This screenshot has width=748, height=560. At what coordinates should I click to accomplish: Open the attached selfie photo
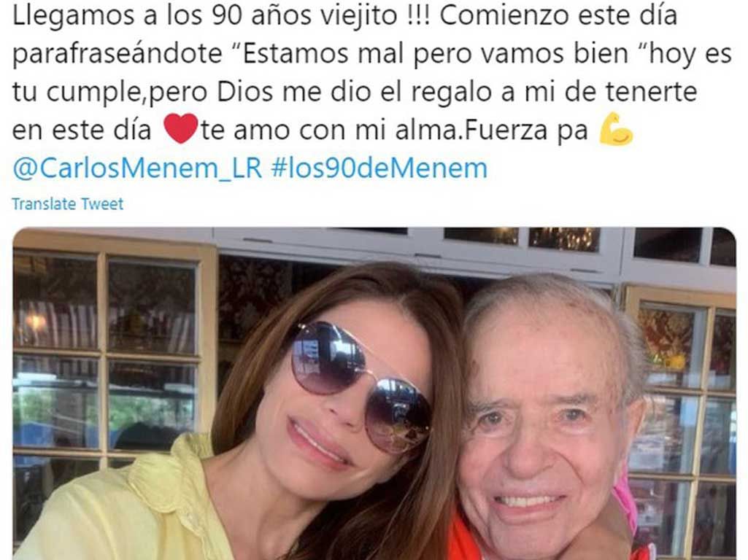[x=374, y=394]
